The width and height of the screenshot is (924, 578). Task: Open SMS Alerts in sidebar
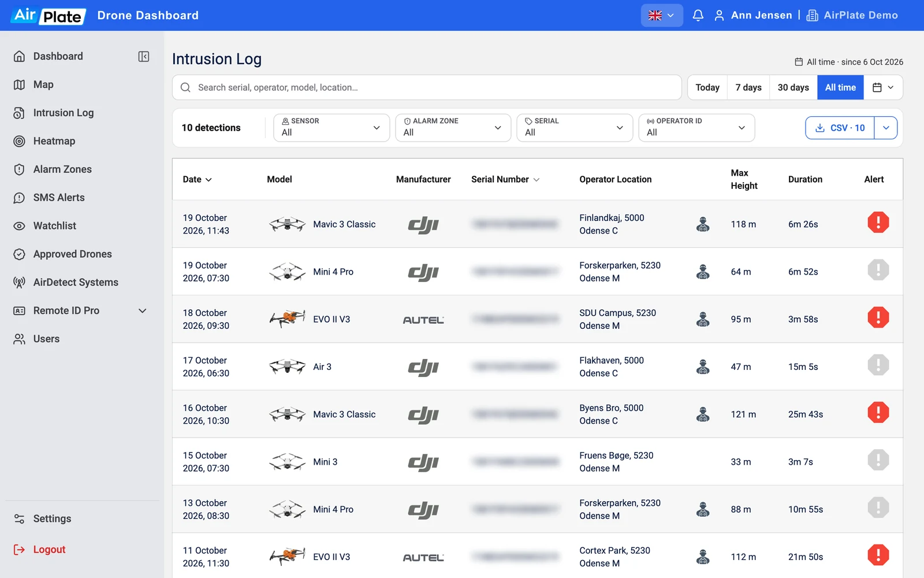59,198
